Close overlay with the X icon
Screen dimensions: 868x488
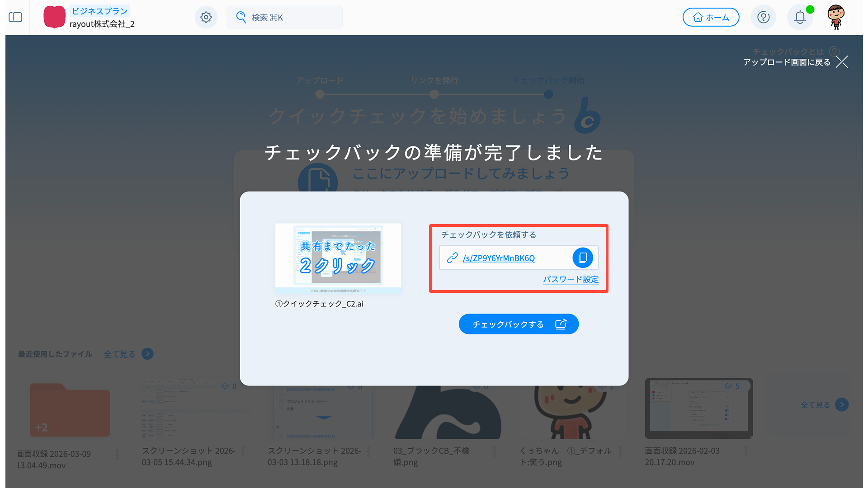click(x=842, y=62)
